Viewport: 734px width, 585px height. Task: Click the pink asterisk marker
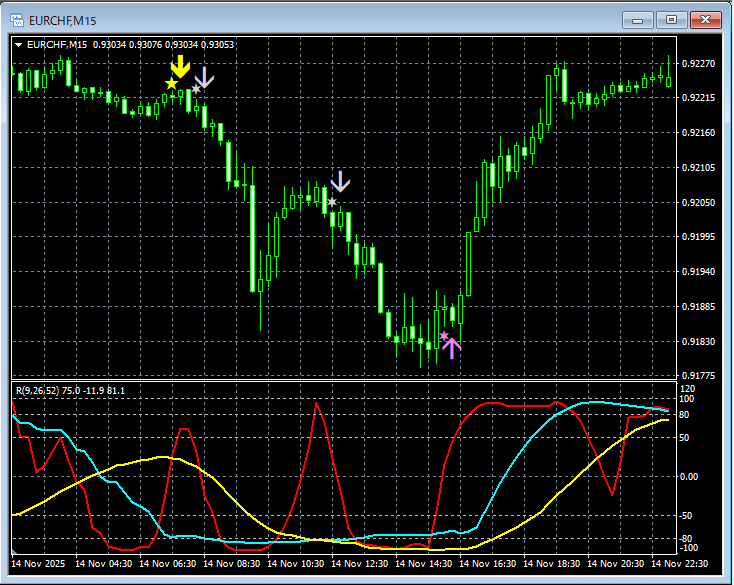point(443,336)
